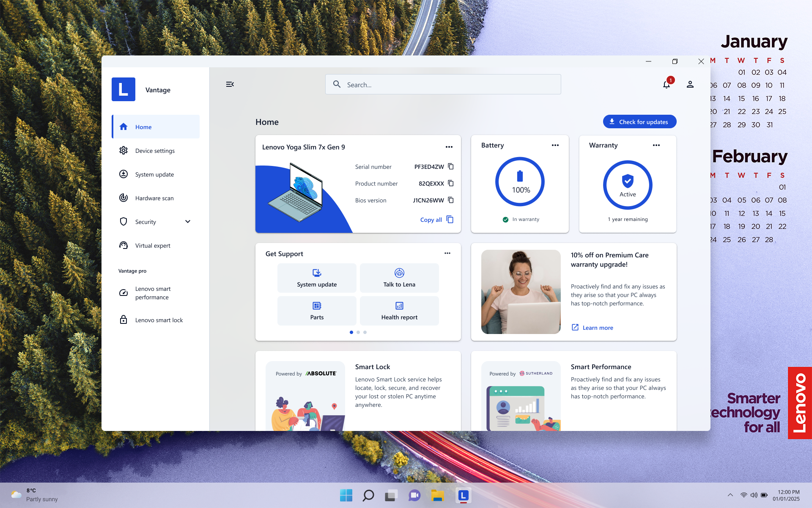Close the Vantage window
This screenshot has width=812, height=508.
click(x=701, y=61)
